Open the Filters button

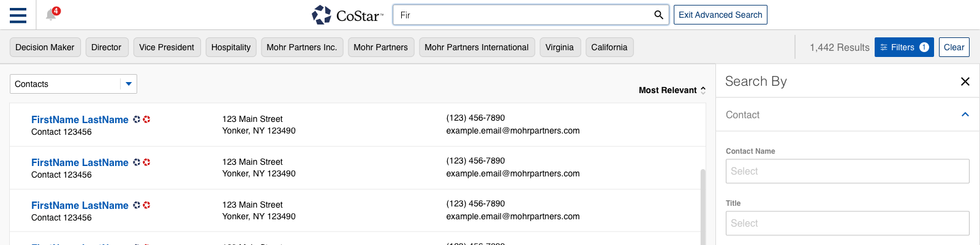904,47
